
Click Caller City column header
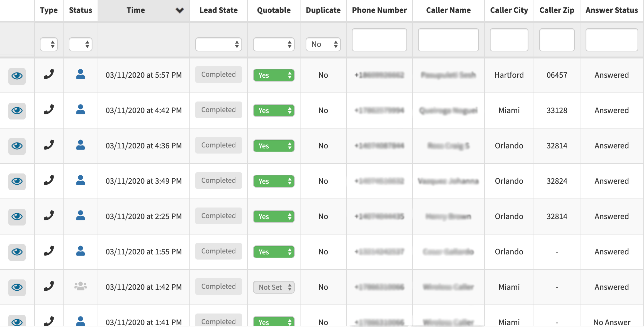coord(509,10)
